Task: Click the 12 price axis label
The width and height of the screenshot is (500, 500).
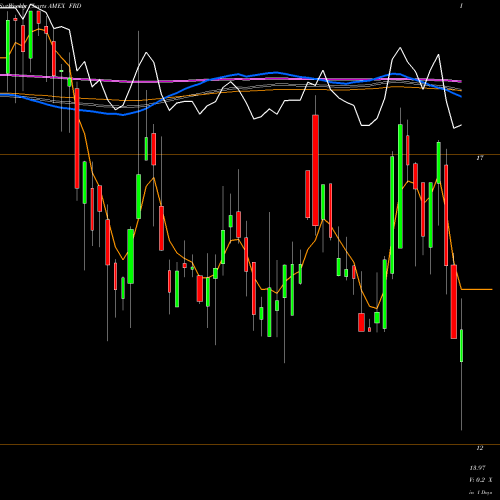Action: click(x=480, y=448)
